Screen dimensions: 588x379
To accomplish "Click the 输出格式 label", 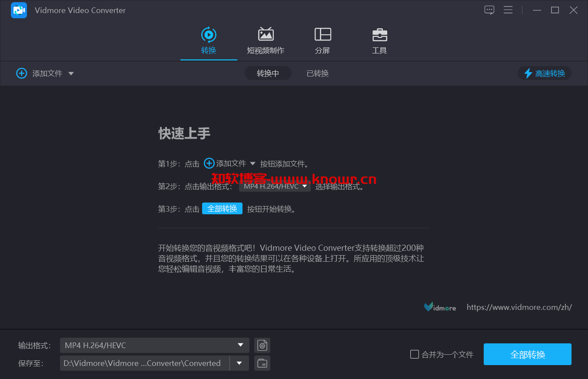I will click(x=34, y=346).
